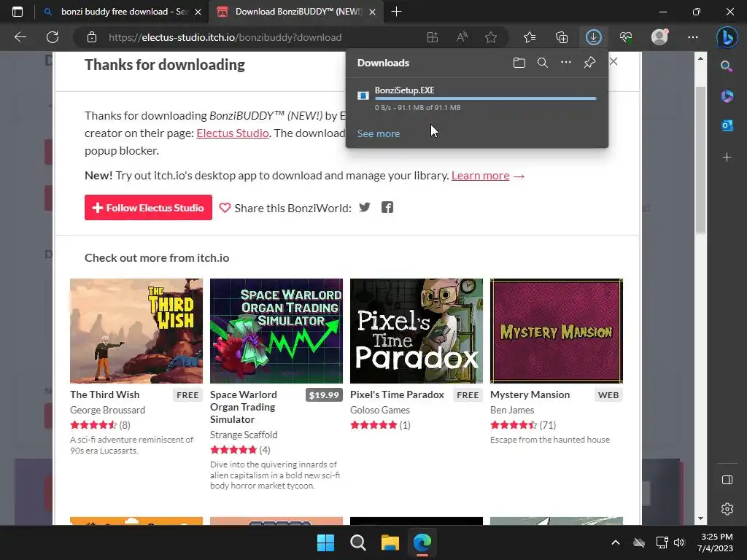Viewport: 747px width, 560px height.
Task: Open File Explorer from taskbar
Action: 390,542
